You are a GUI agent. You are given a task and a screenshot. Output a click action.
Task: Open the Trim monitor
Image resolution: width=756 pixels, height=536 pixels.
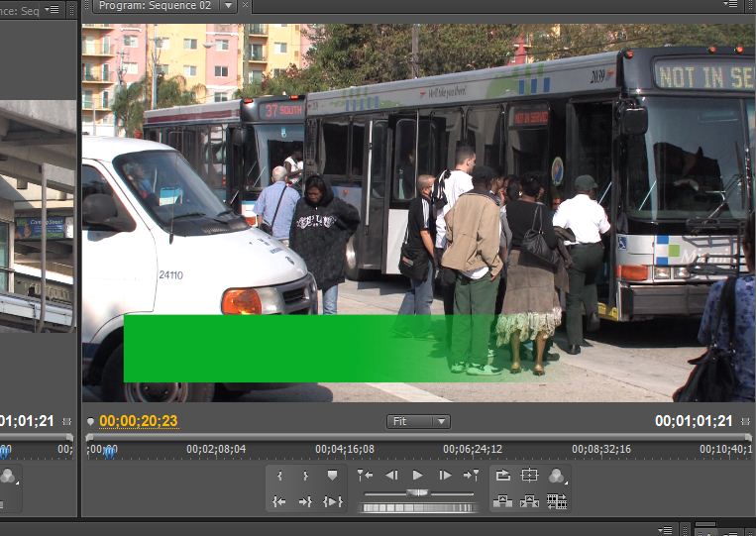[557, 501]
